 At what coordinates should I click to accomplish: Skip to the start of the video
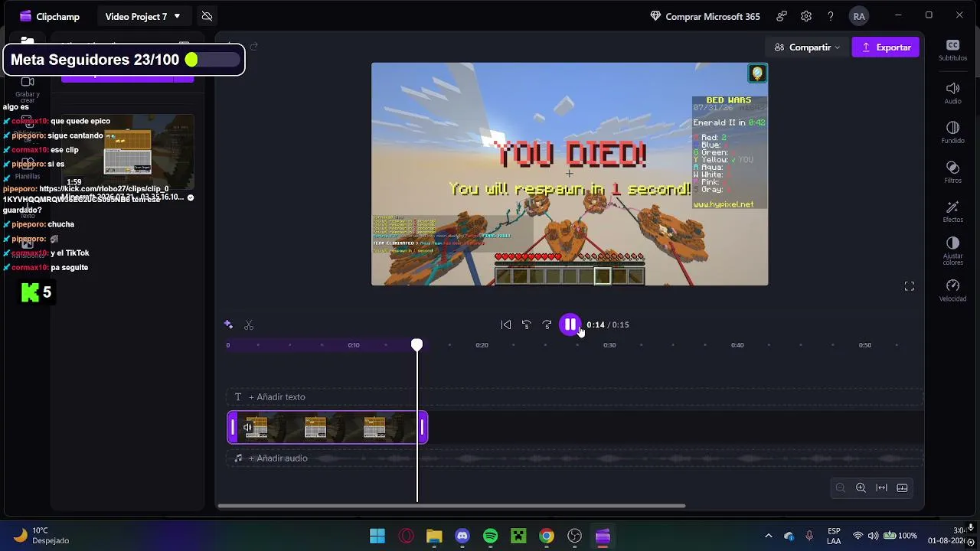point(506,324)
